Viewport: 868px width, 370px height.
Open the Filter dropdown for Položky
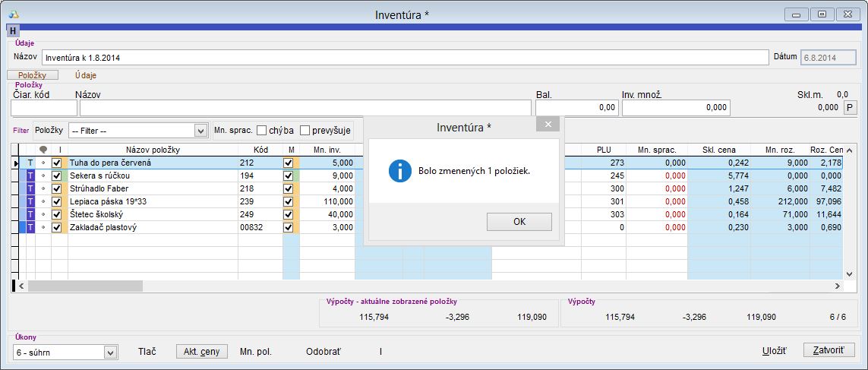[x=200, y=131]
